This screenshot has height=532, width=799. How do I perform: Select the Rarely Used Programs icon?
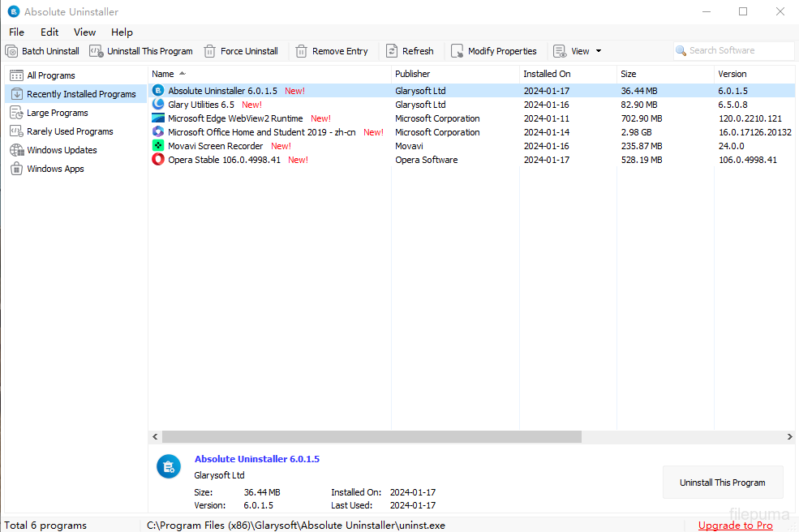(16, 131)
